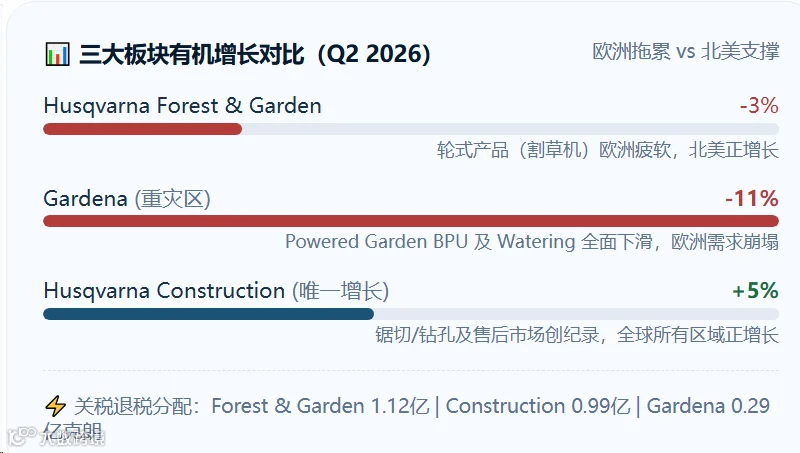The height and width of the screenshot is (453, 800).
Task: Click the subtitle 欧洲拖累 vs 北美支撑
Action: 686,51
